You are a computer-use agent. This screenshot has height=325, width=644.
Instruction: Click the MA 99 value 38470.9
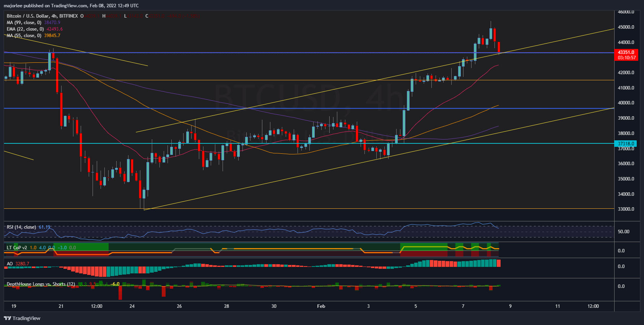point(52,23)
